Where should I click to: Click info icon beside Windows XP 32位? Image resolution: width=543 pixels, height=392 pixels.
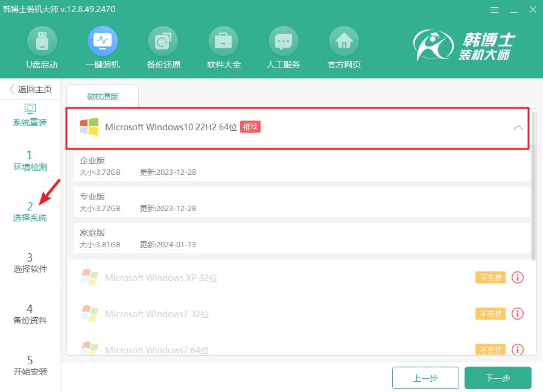tap(517, 277)
